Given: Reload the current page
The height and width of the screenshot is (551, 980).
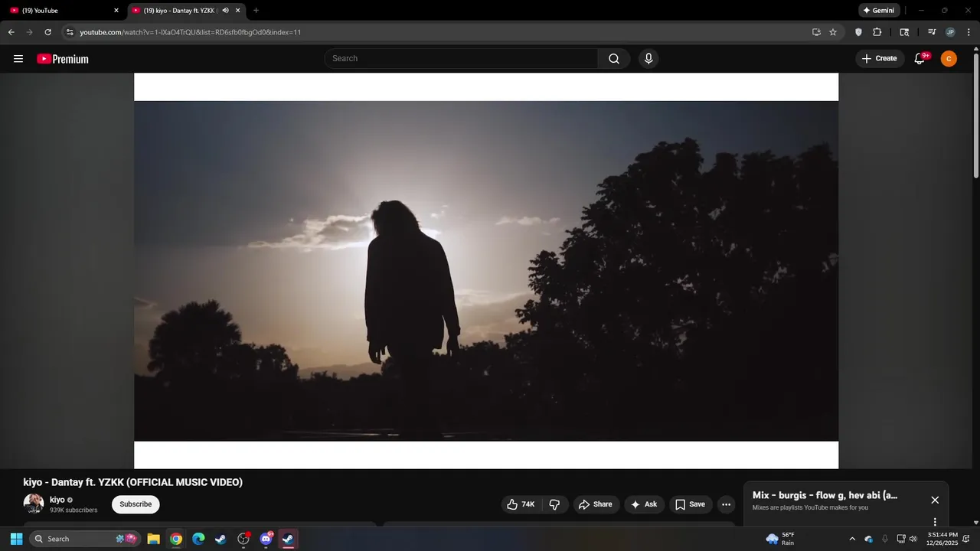Looking at the screenshot, I should pyautogui.click(x=48, y=32).
